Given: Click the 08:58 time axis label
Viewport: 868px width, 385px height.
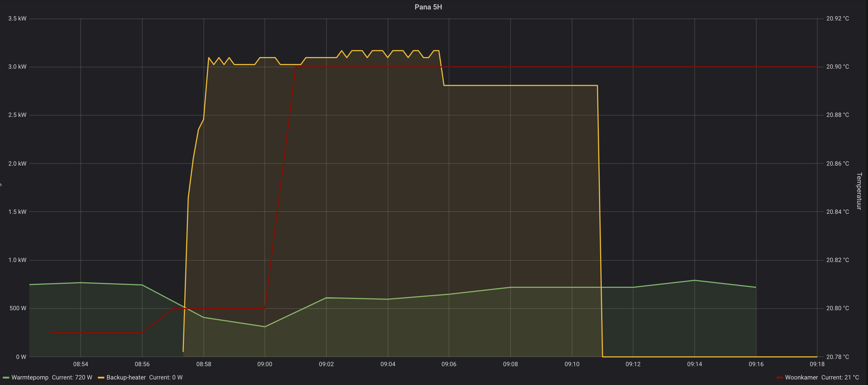Looking at the screenshot, I should tap(204, 364).
